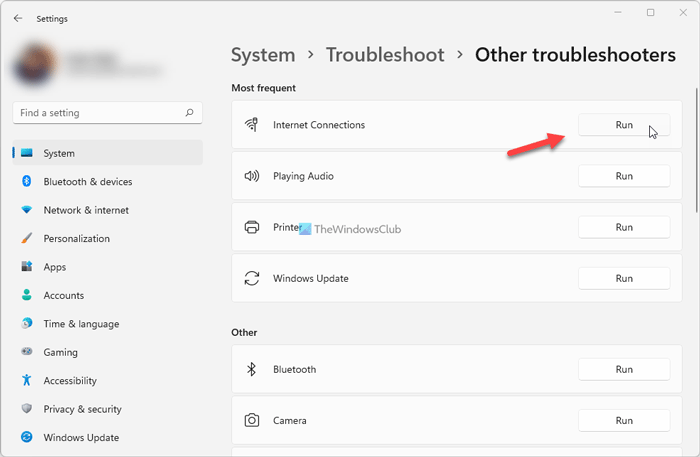Click the search magnifier icon
This screenshot has height=457, width=700.
(x=190, y=113)
